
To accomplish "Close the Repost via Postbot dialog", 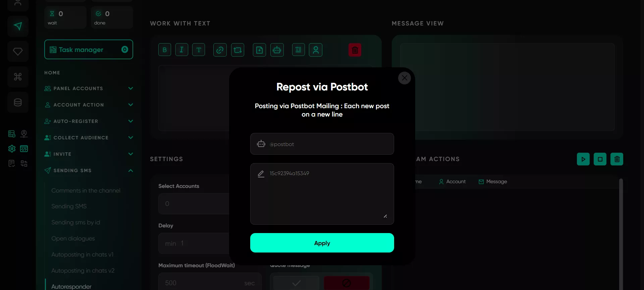I will (405, 78).
